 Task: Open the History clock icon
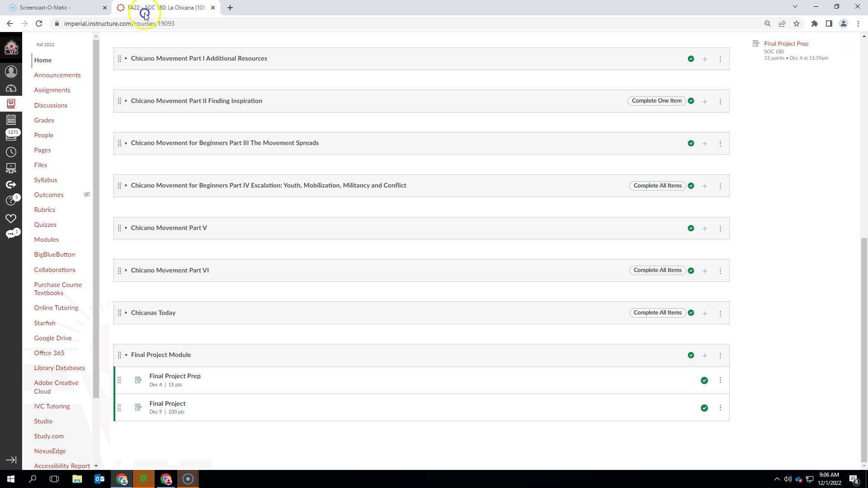(x=11, y=152)
